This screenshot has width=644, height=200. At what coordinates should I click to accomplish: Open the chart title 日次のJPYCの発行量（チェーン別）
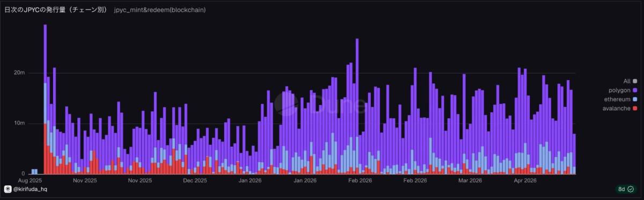55,10
